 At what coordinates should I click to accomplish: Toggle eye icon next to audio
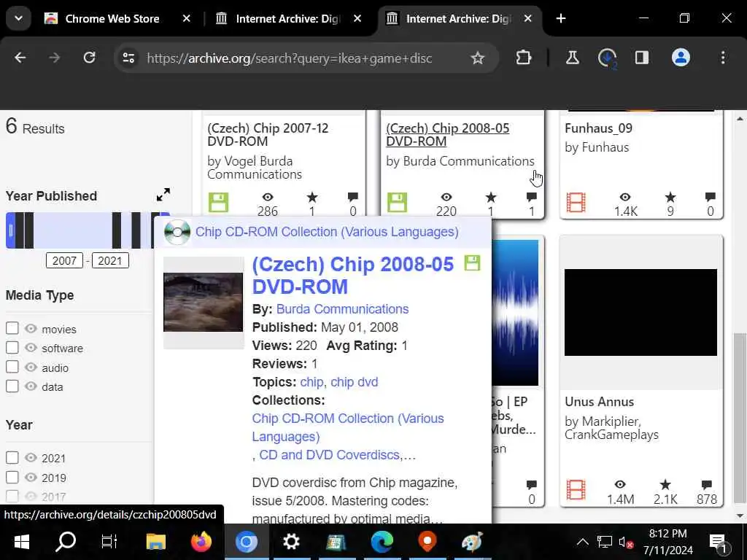coord(31,367)
